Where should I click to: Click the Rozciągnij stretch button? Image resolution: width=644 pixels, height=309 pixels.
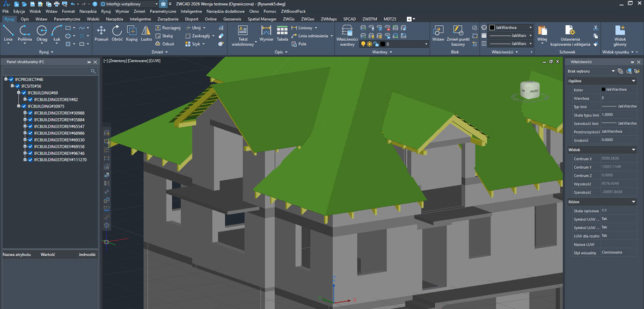[167, 27]
